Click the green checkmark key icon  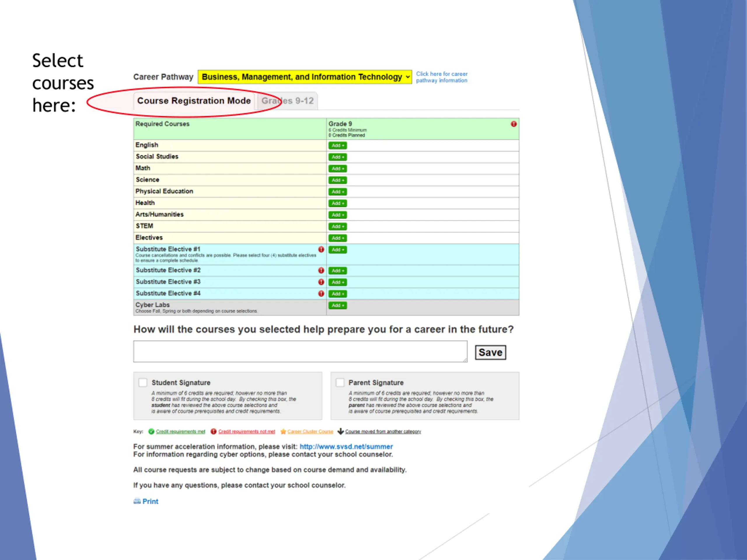151,431
